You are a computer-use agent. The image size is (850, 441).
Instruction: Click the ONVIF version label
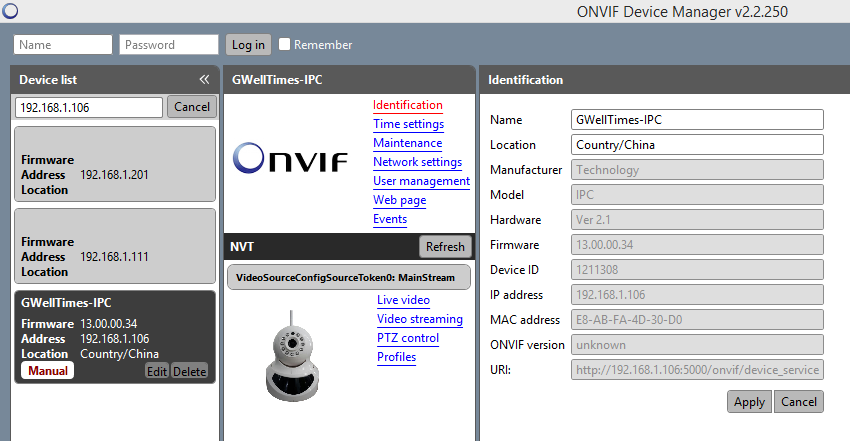pyautogui.click(x=527, y=345)
